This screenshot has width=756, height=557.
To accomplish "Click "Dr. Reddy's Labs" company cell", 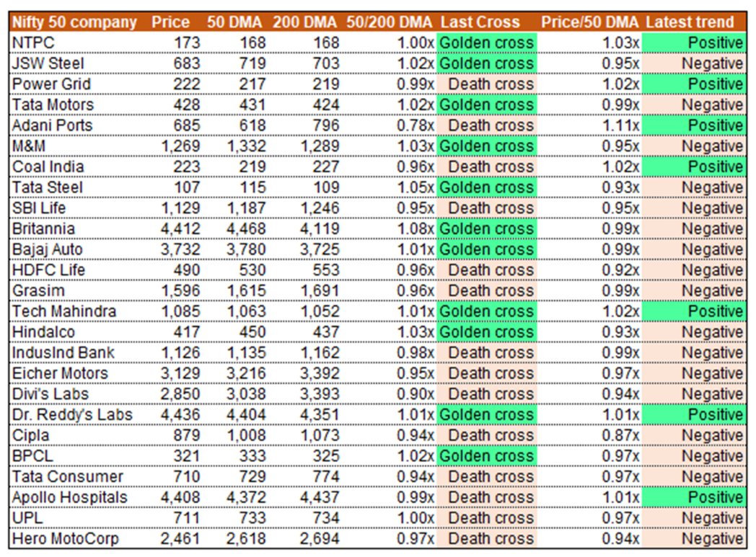I will [72, 415].
